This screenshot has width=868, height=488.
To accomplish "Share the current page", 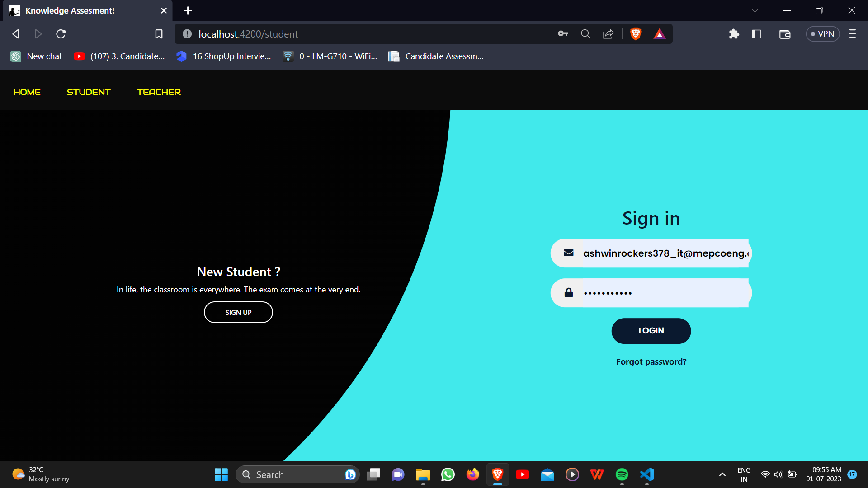I will coord(608,34).
